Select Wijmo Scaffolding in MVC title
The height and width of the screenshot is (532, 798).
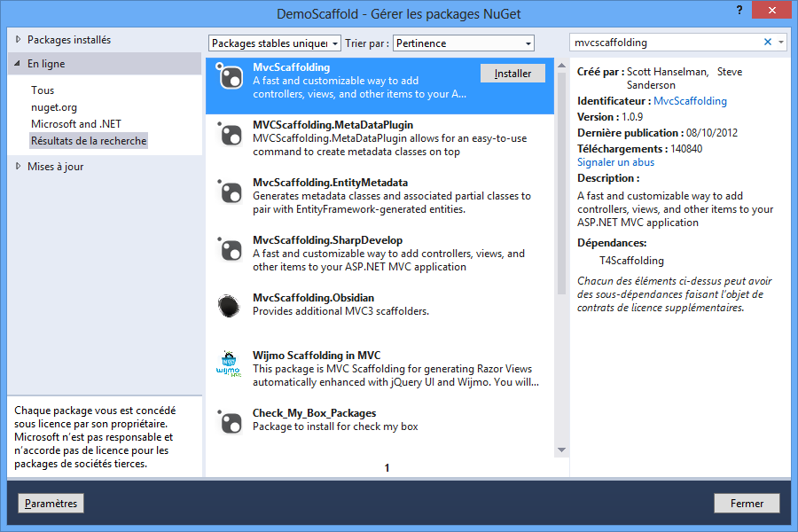[317, 355]
